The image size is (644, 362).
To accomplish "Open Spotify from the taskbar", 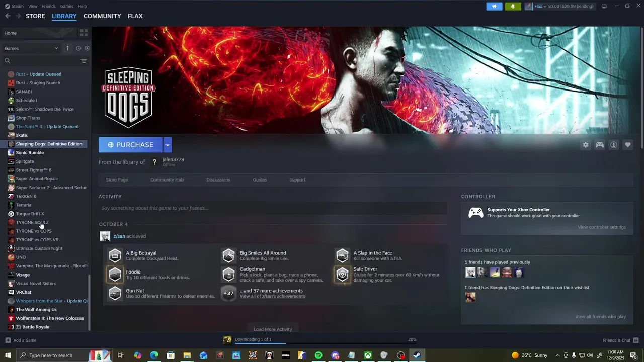I will pyautogui.click(x=318, y=355).
